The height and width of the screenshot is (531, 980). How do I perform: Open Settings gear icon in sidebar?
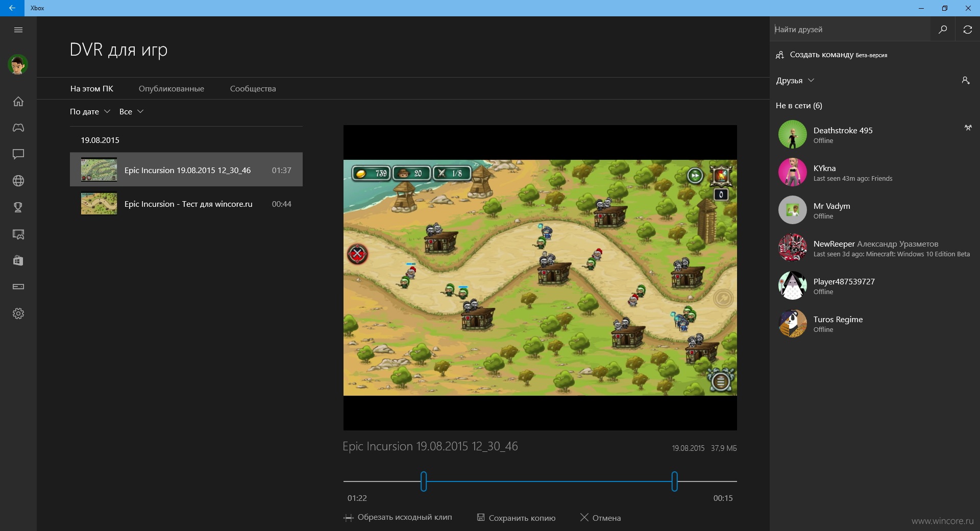(18, 313)
